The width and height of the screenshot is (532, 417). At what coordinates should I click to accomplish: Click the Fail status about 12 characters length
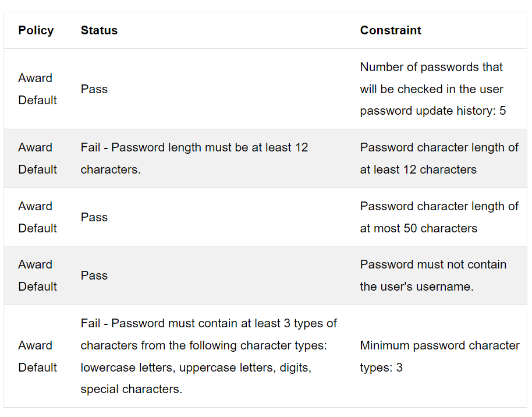click(194, 158)
